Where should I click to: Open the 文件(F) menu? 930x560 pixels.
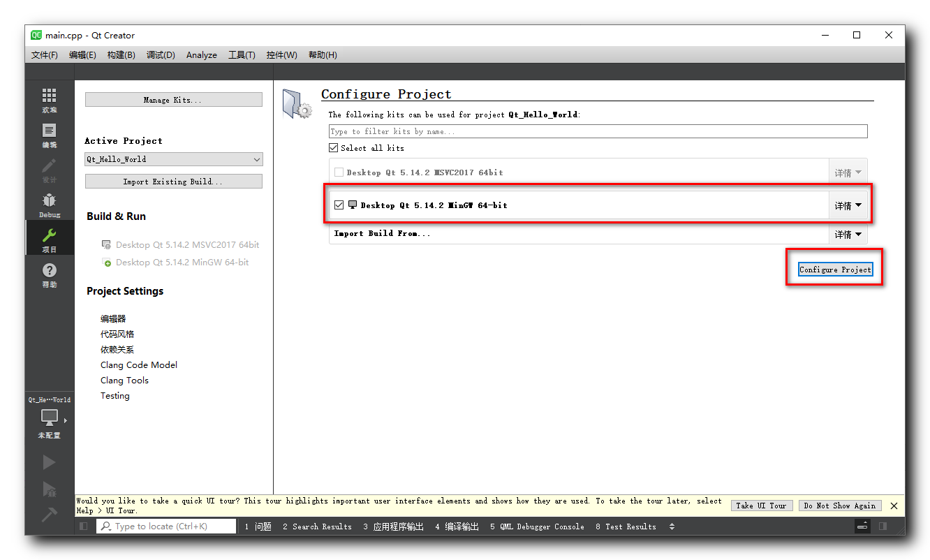[45, 55]
